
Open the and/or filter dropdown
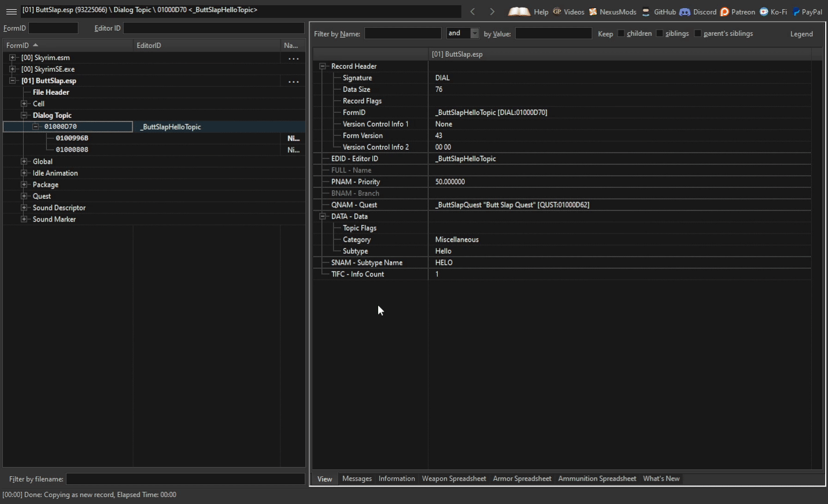coord(474,33)
